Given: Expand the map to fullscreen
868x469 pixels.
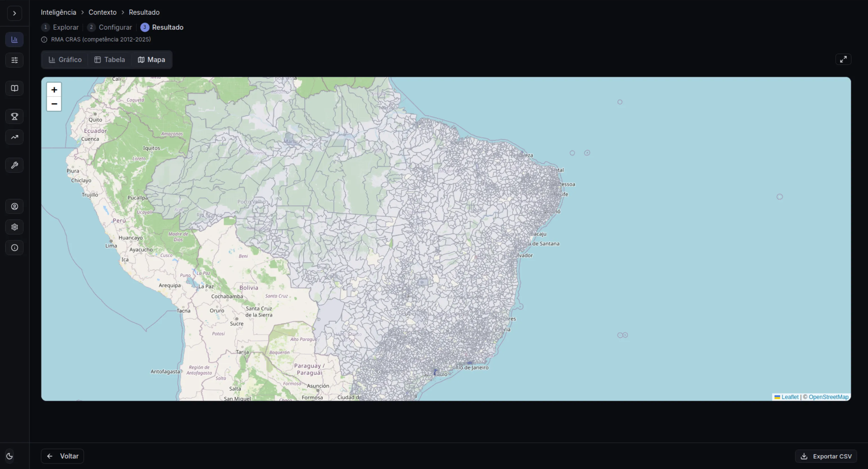Looking at the screenshot, I should (843, 59).
